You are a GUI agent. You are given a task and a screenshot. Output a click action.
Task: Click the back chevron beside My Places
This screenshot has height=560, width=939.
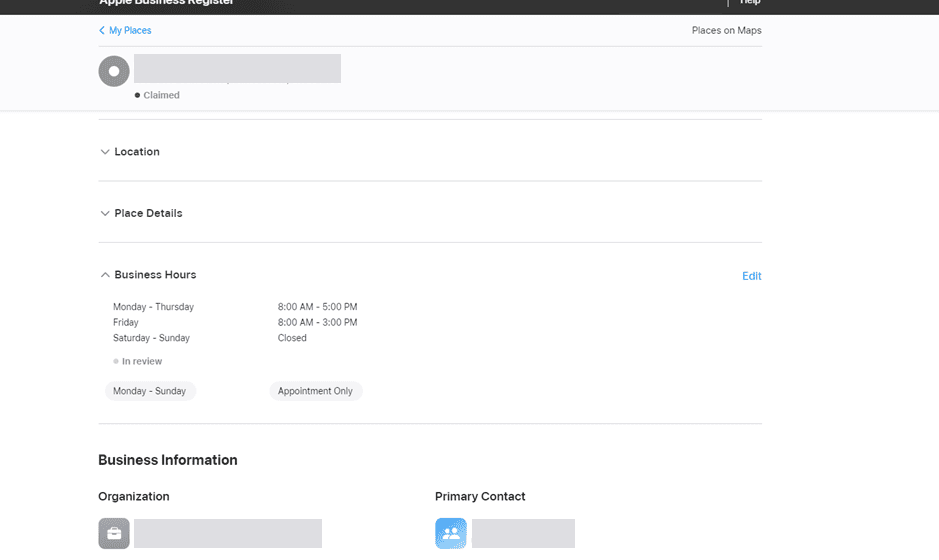click(x=102, y=31)
